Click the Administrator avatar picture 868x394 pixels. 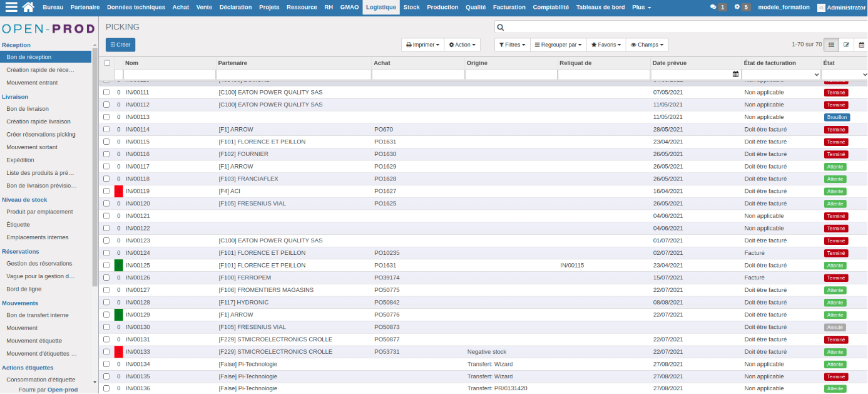point(821,8)
